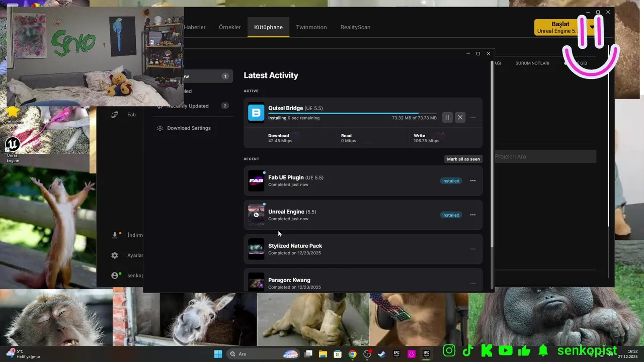Click the Paragon: Kwang title
The image size is (644, 362).
pos(289,280)
